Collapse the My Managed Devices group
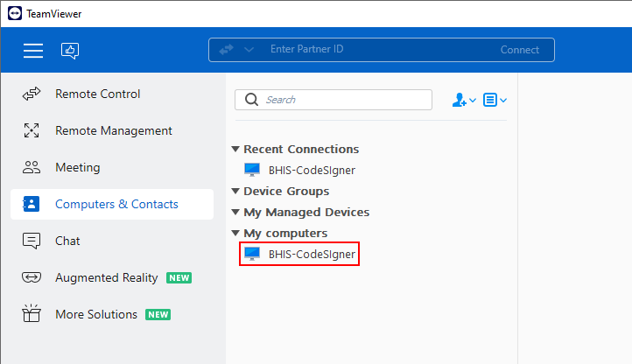632x364 pixels. point(235,213)
